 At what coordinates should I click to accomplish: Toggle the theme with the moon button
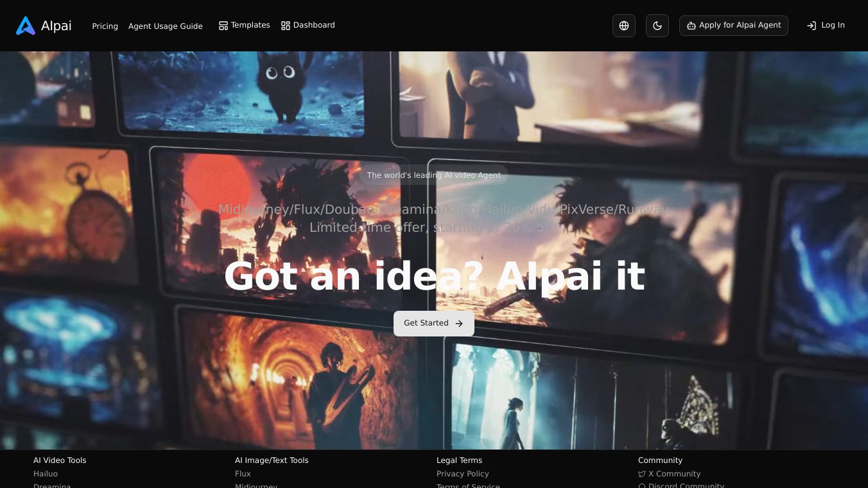click(657, 26)
